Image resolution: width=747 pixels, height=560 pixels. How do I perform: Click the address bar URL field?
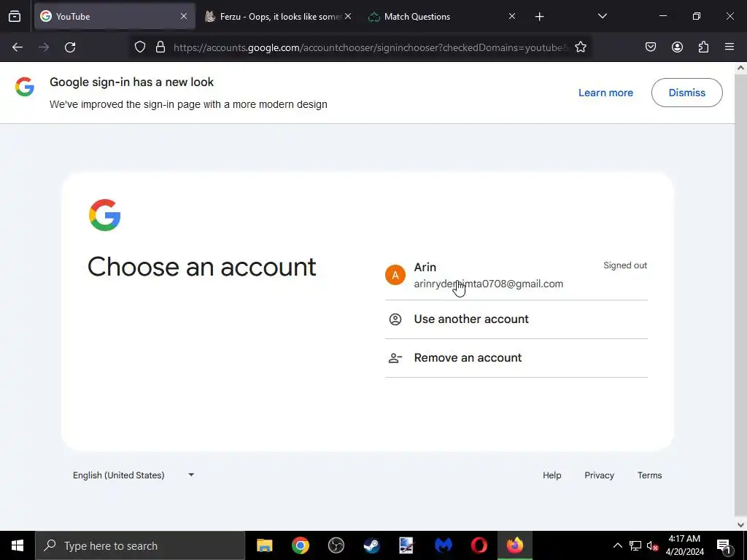point(370,47)
